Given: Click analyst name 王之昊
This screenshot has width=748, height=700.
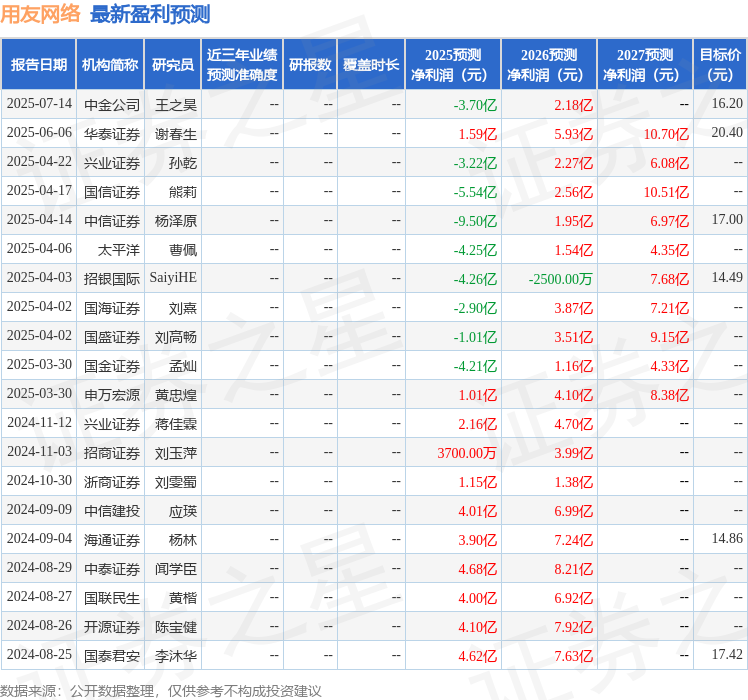Looking at the screenshot, I should (176, 104).
